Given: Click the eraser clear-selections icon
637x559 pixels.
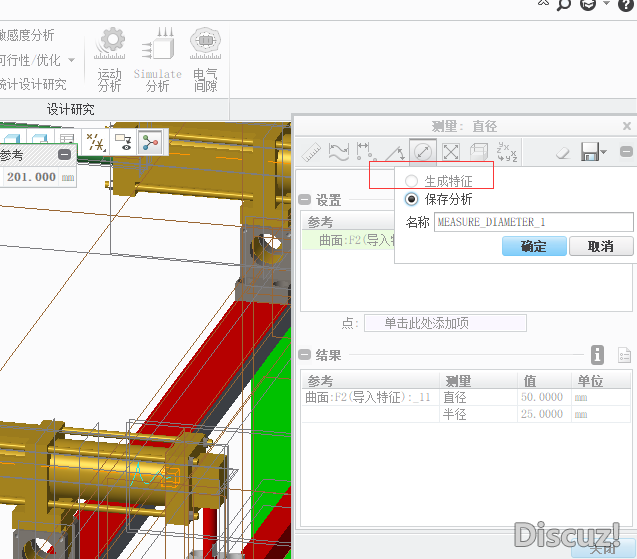Looking at the screenshot, I should [563, 153].
